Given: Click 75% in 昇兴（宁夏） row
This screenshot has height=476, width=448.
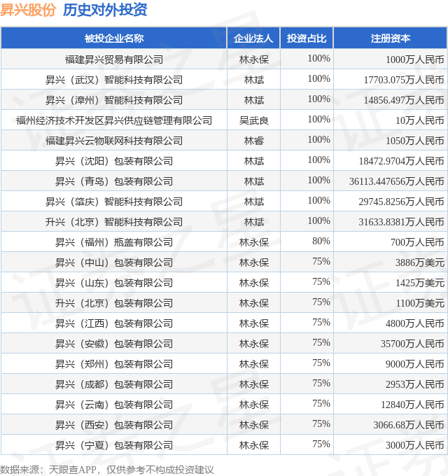Looking at the screenshot, I should 321,444.
